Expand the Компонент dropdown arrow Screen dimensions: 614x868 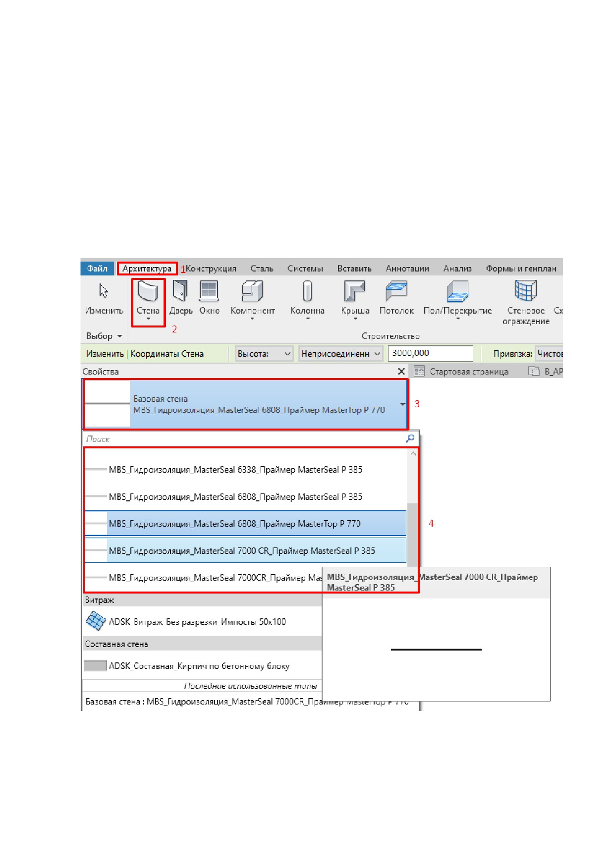coord(252,319)
